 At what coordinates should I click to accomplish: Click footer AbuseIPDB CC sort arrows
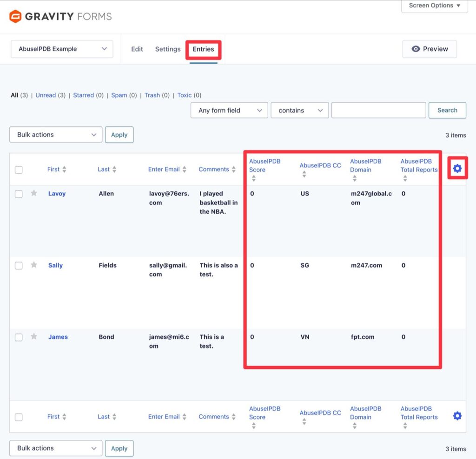point(304,421)
